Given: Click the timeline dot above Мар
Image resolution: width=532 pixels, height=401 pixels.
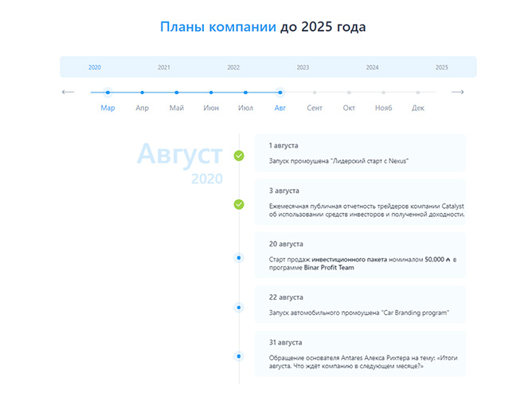Looking at the screenshot, I should tap(108, 92).
